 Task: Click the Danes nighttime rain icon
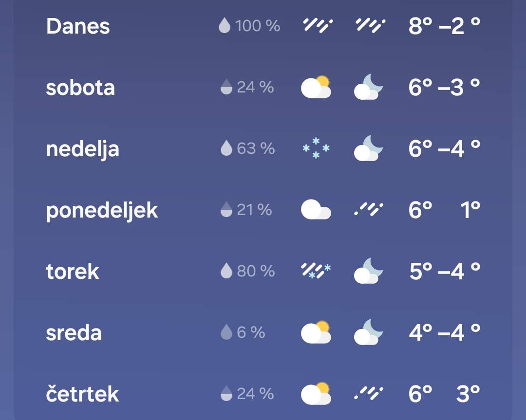370,25
